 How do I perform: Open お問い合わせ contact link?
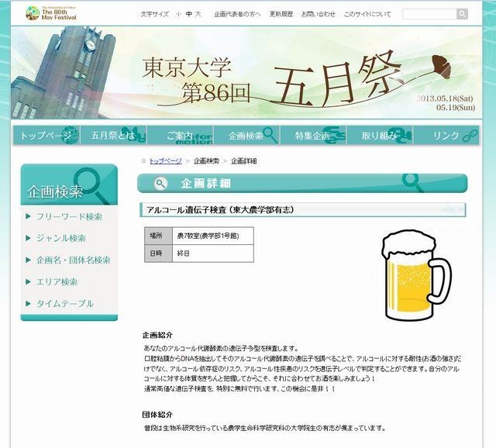coord(319,14)
